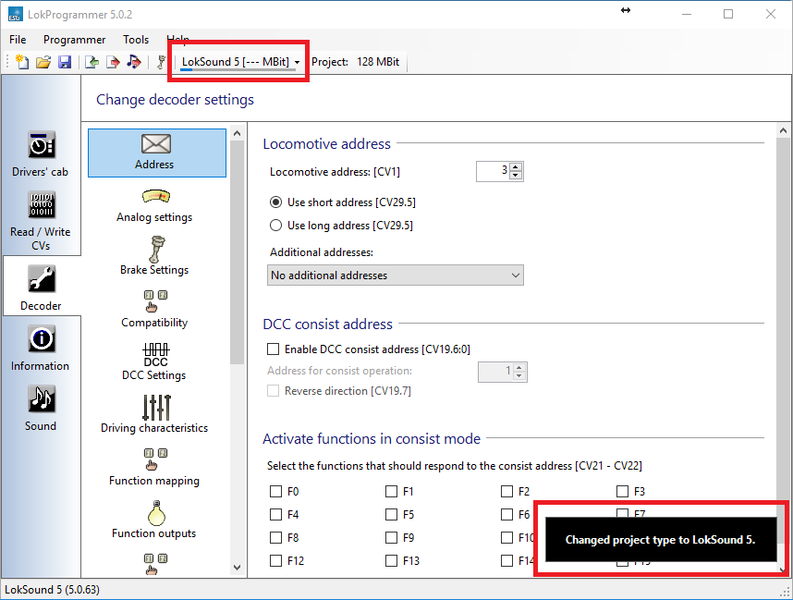This screenshot has height=600, width=793.
Task: Open the Help menu
Action: click(178, 38)
